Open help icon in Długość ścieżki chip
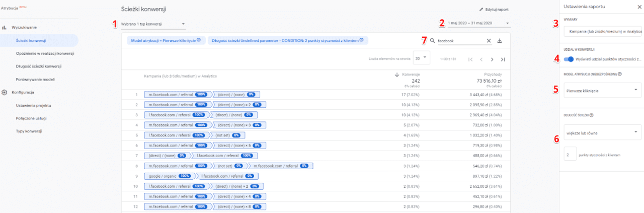This screenshot has width=644, height=213. 360,40
